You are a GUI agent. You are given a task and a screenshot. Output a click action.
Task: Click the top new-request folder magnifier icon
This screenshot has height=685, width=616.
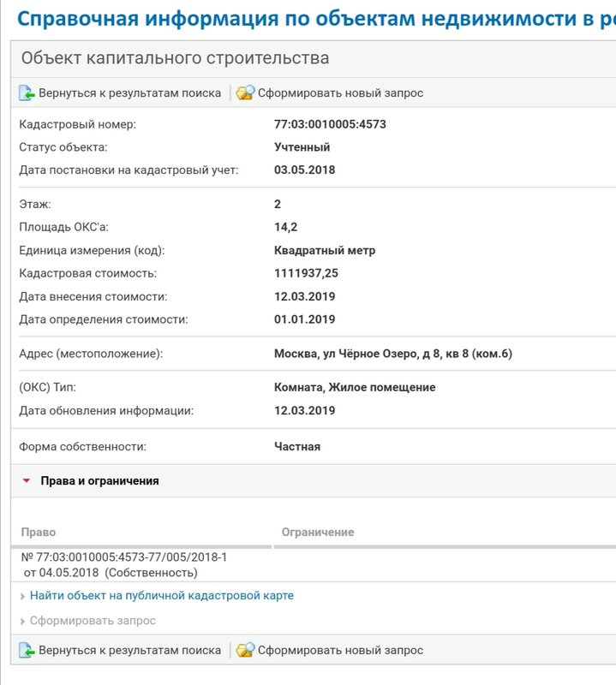click(x=245, y=92)
